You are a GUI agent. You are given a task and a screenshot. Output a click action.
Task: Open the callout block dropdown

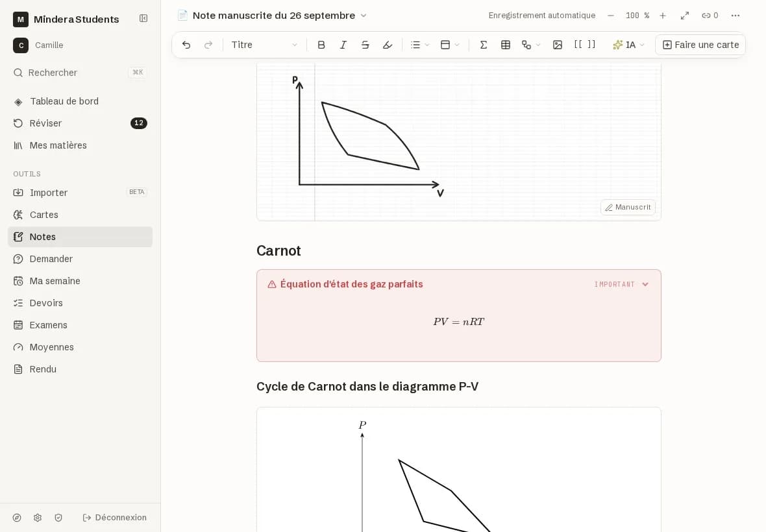tap(450, 45)
